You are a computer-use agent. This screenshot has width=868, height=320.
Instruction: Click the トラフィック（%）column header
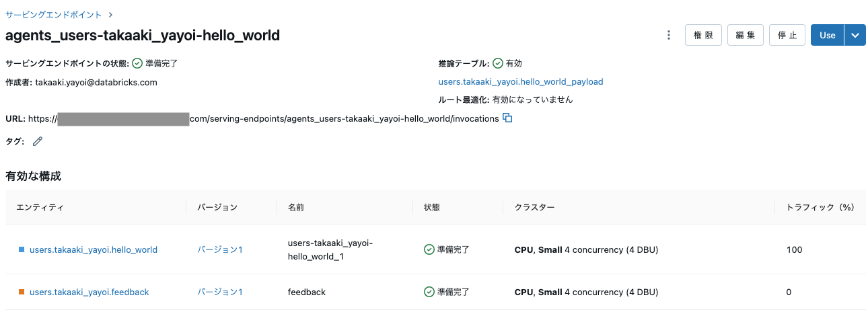pos(820,208)
